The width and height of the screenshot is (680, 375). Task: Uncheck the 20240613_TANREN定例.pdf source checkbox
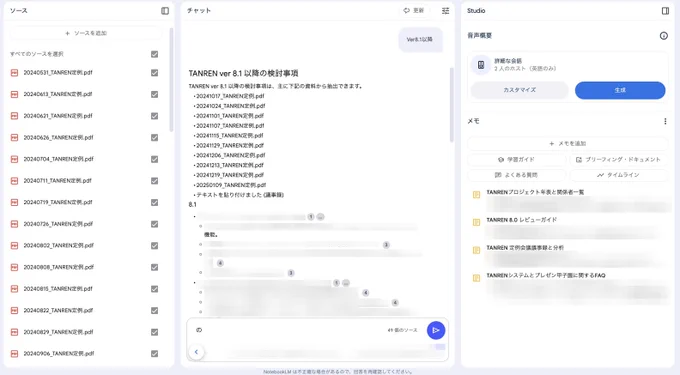pyautogui.click(x=154, y=94)
